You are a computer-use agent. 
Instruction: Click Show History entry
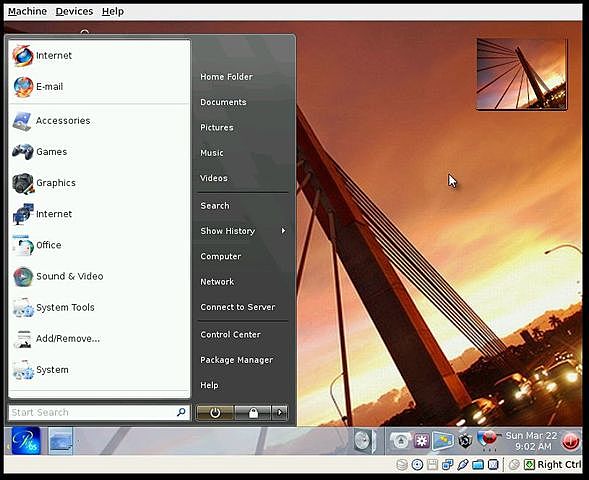point(228,231)
